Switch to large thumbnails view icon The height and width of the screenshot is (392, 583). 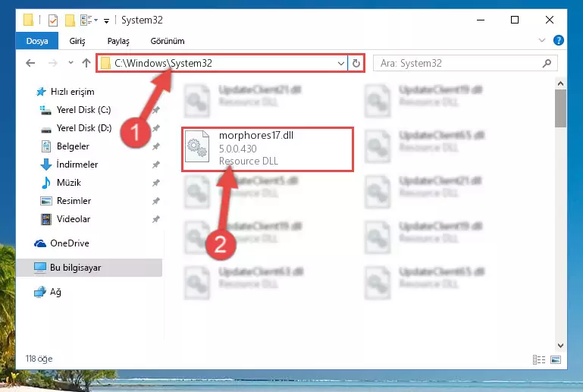pos(556,359)
